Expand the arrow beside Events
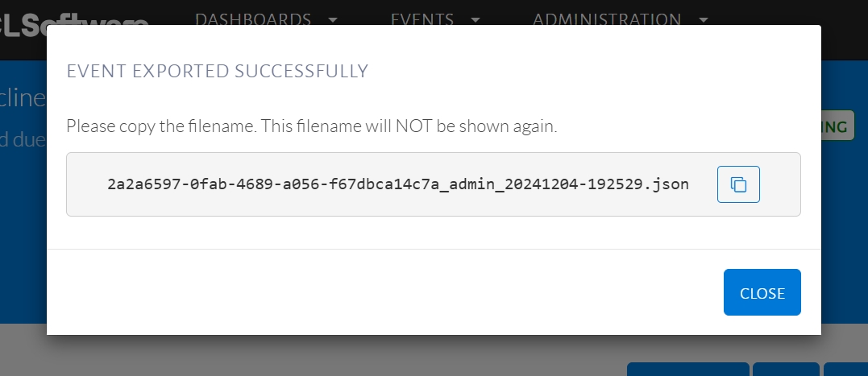The image size is (868, 376). point(476,20)
